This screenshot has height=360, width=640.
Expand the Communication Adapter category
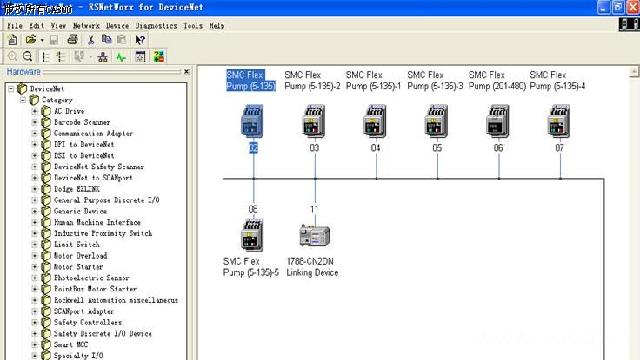click(x=35, y=133)
